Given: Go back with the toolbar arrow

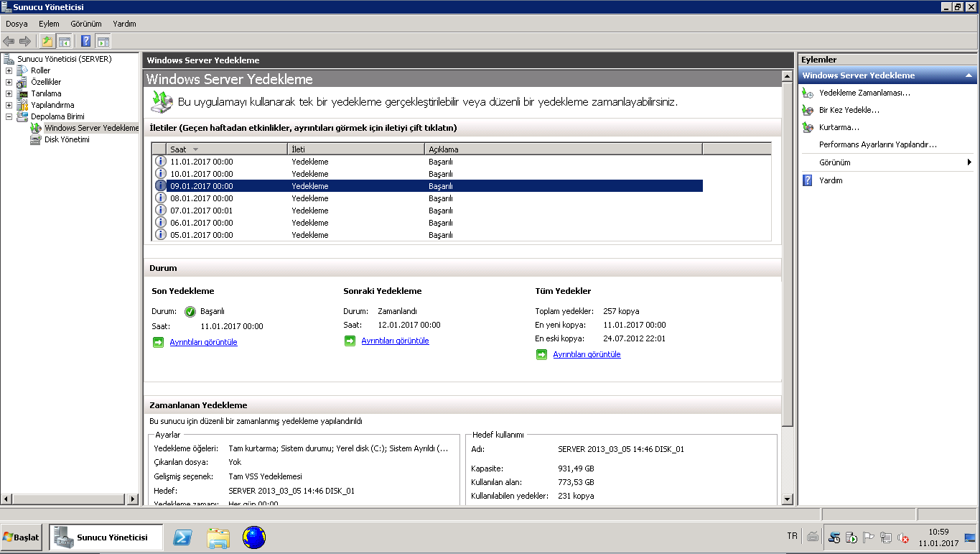Looking at the screenshot, I should (x=9, y=41).
